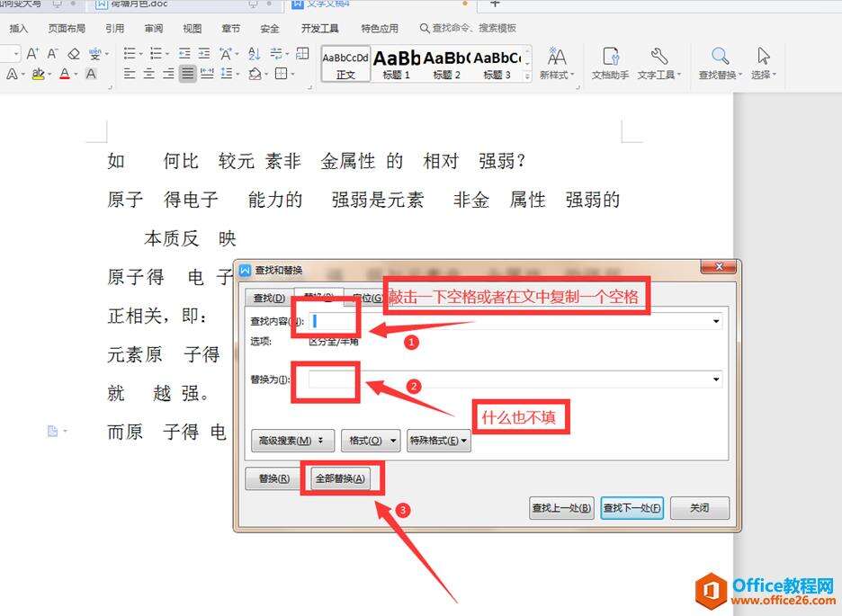This screenshot has width=842, height=616.
Task: Open the phonetic guide (wén) tool
Action: [94, 54]
